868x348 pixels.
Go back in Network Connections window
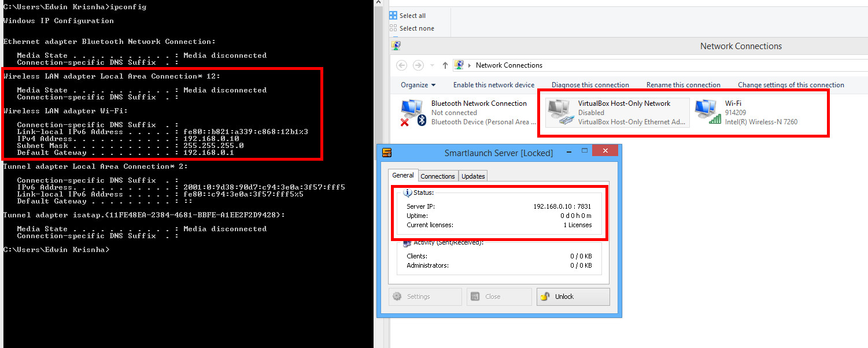pyautogui.click(x=402, y=65)
